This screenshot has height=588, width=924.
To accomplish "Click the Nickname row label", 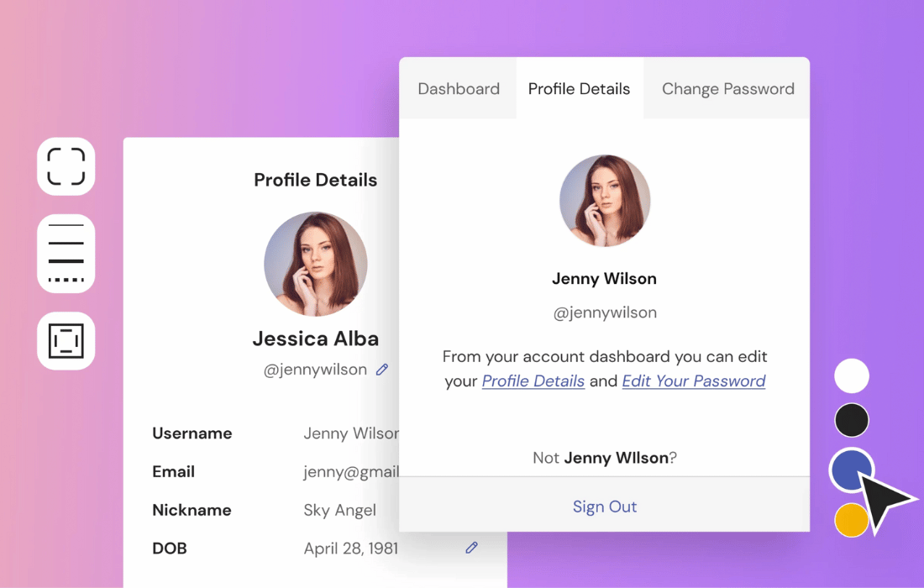I will (x=192, y=510).
